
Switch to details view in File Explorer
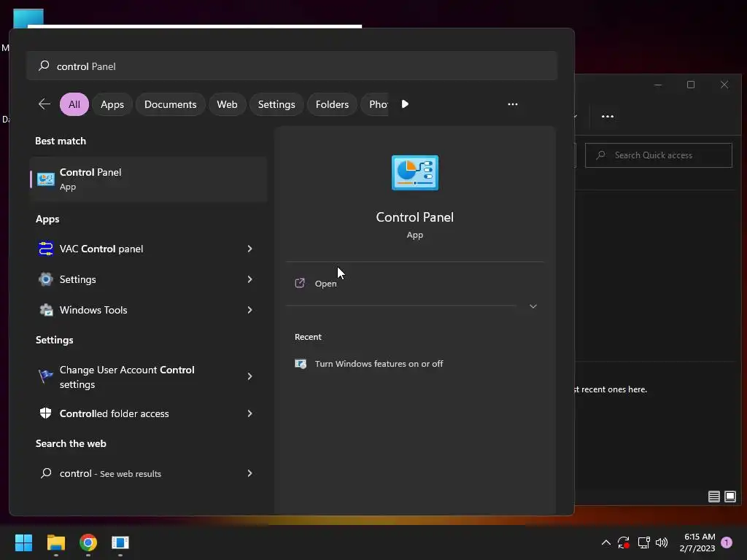(x=713, y=497)
